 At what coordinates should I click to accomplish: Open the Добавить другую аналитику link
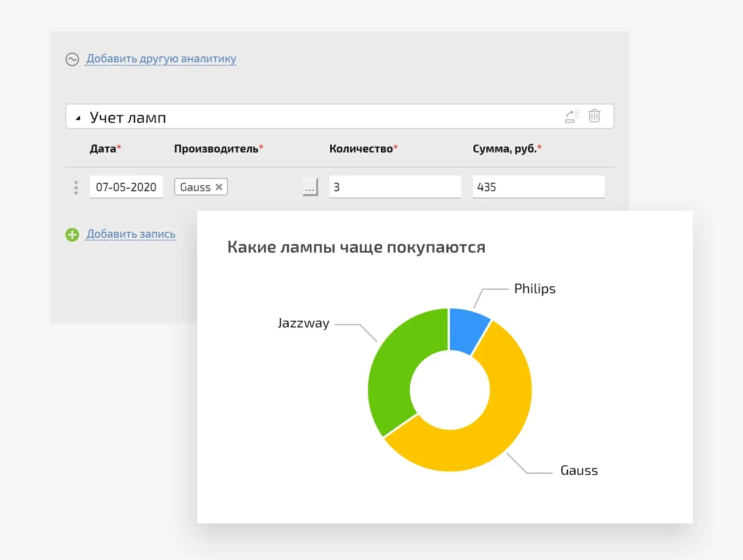(x=161, y=59)
